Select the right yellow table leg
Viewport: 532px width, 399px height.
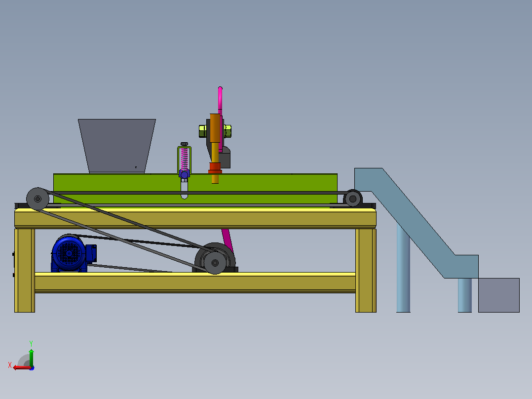366,270
